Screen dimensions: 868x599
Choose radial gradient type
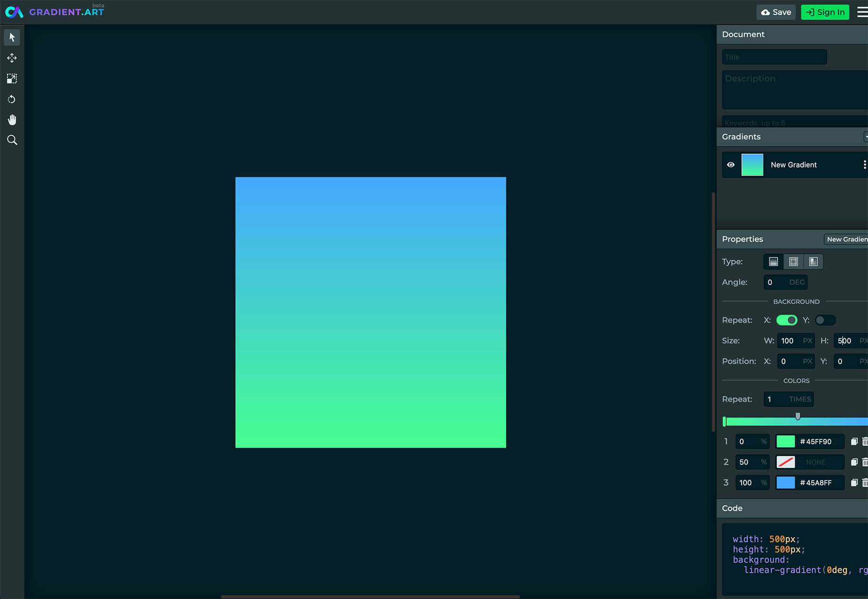tap(794, 262)
